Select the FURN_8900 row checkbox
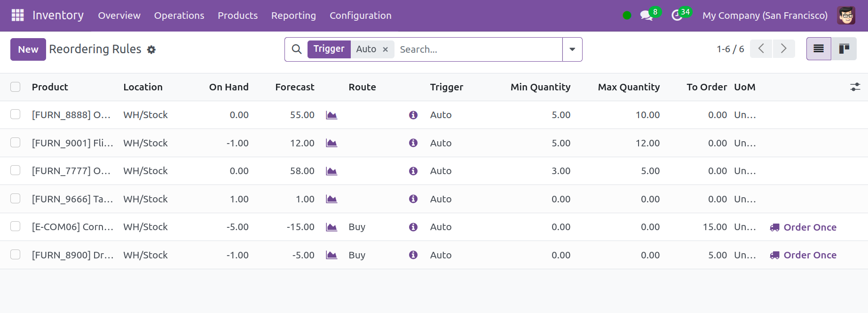 pos(16,255)
